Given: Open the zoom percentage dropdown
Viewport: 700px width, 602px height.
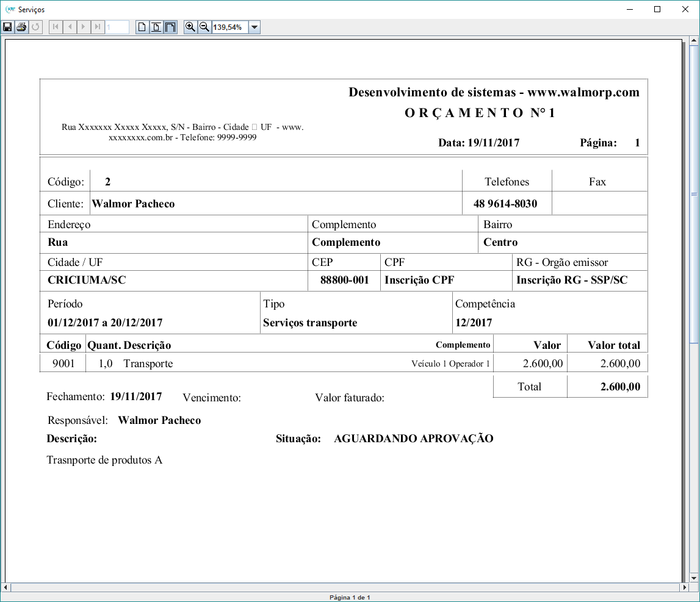Looking at the screenshot, I should [x=254, y=27].
